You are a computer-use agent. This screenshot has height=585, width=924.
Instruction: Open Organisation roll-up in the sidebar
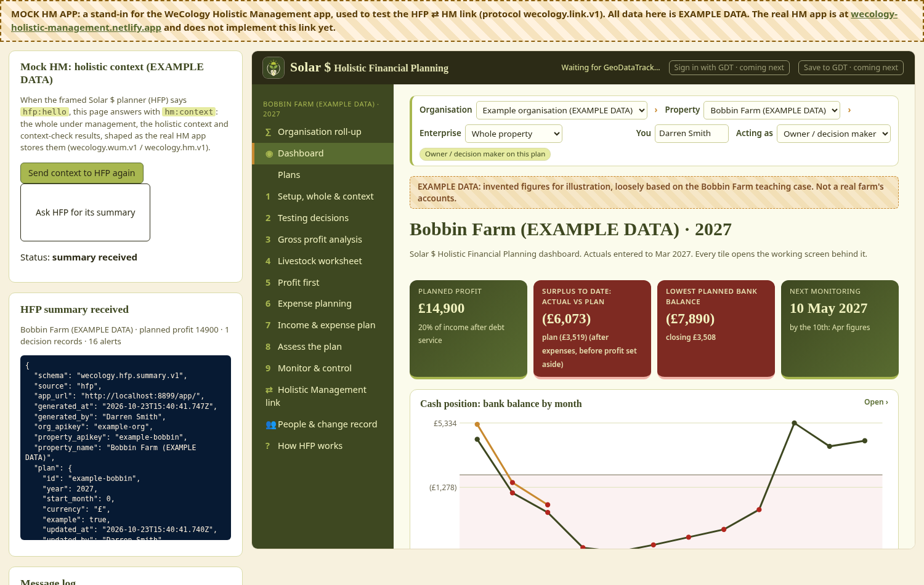point(323,132)
